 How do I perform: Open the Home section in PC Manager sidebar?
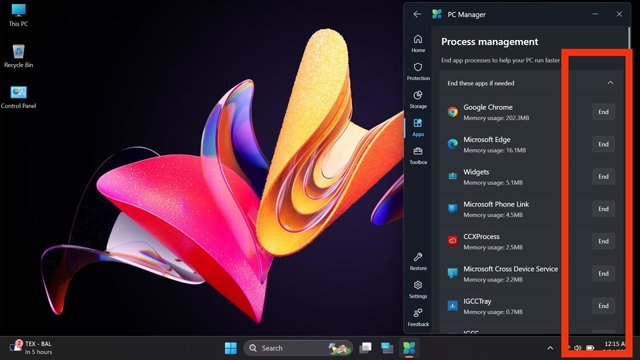pos(418,43)
